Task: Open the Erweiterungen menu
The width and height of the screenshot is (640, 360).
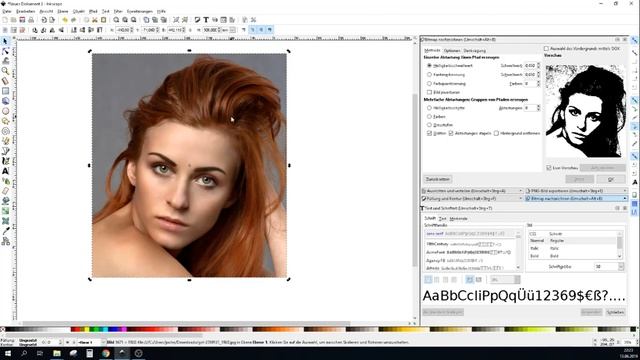Action: pos(140,11)
